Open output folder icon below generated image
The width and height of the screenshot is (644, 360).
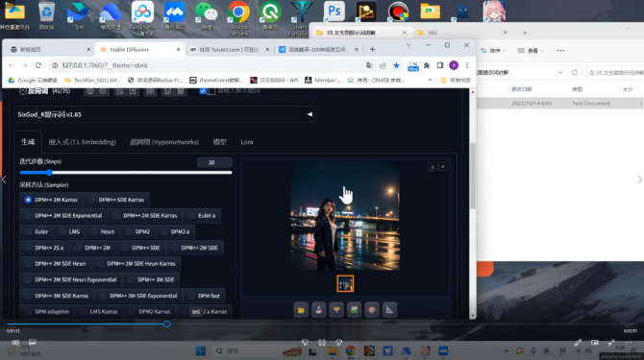301,310
